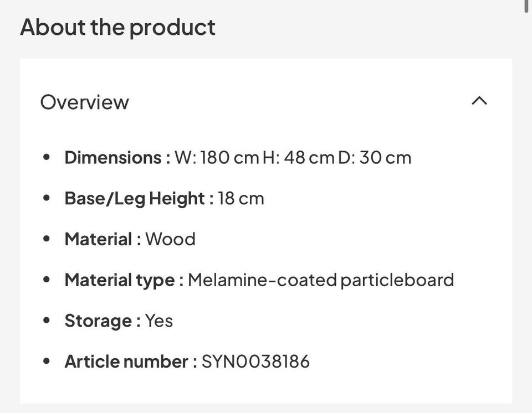Click the 18 cm leg height value

click(x=241, y=198)
